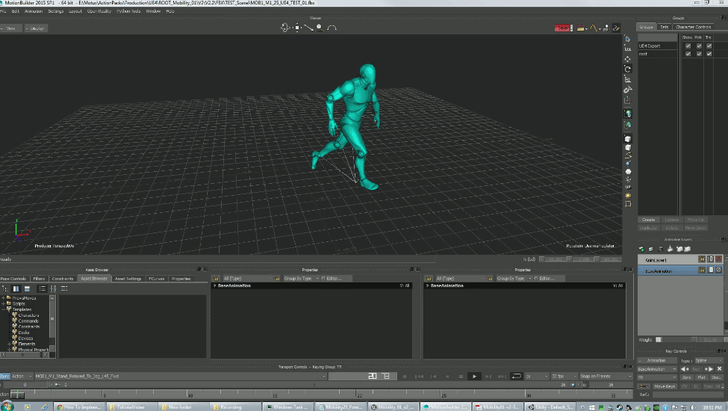Image resolution: width=728 pixels, height=411 pixels.
Task: Toggle Show checkbox for UE4 Export group
Action: (x=688, y=45)
